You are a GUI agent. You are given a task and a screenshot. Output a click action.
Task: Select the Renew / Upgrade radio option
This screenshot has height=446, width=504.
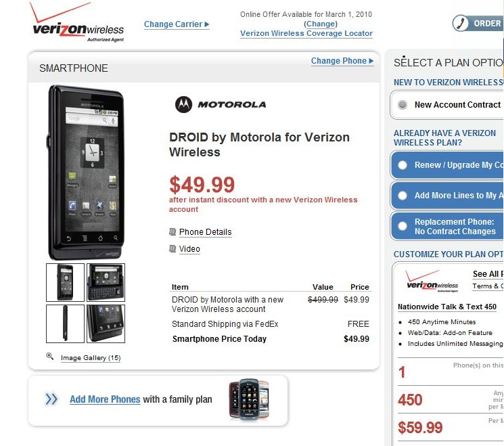(403, 165)
